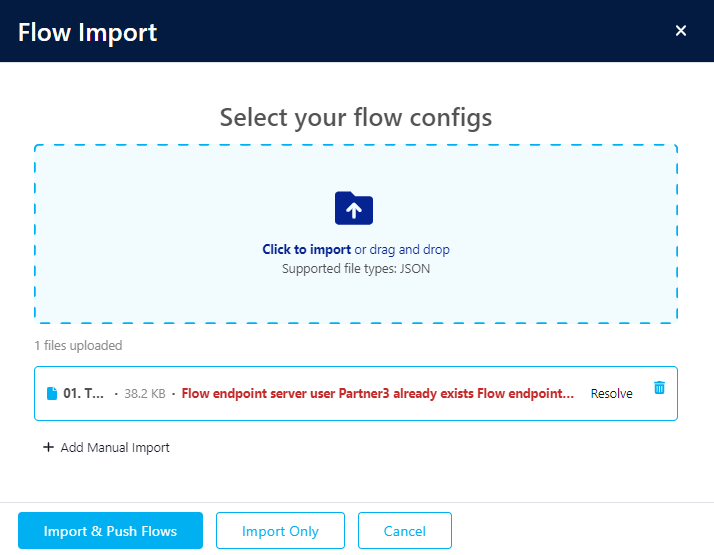Click the folder upload icon
Screen dimensions: 714x555
click(x=353, y=208)
